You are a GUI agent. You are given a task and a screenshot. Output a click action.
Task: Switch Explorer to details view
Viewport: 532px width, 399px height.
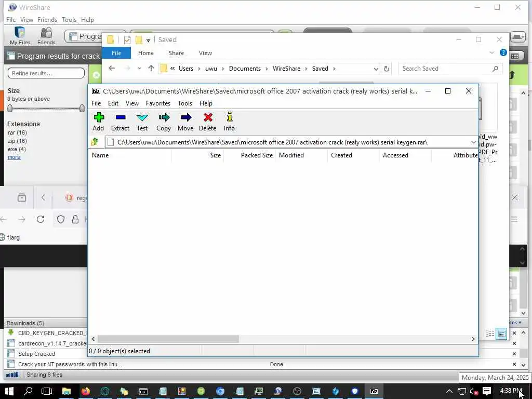click(489, 334)
